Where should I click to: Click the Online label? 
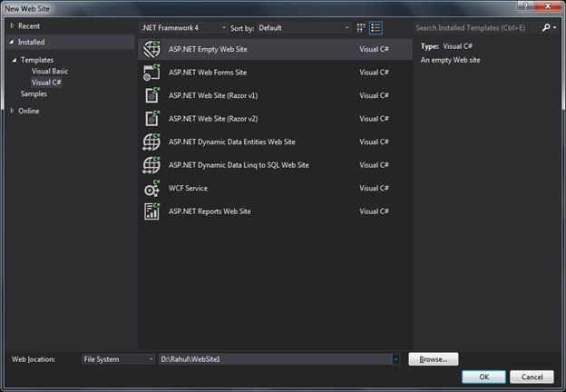tap(29, 111)
